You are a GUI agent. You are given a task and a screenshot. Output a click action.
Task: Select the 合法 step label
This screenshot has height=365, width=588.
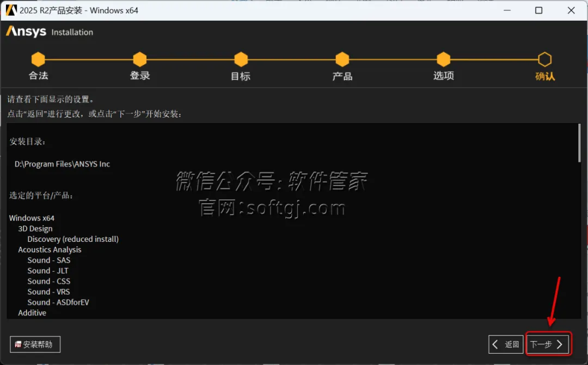[x=39, y=75]
